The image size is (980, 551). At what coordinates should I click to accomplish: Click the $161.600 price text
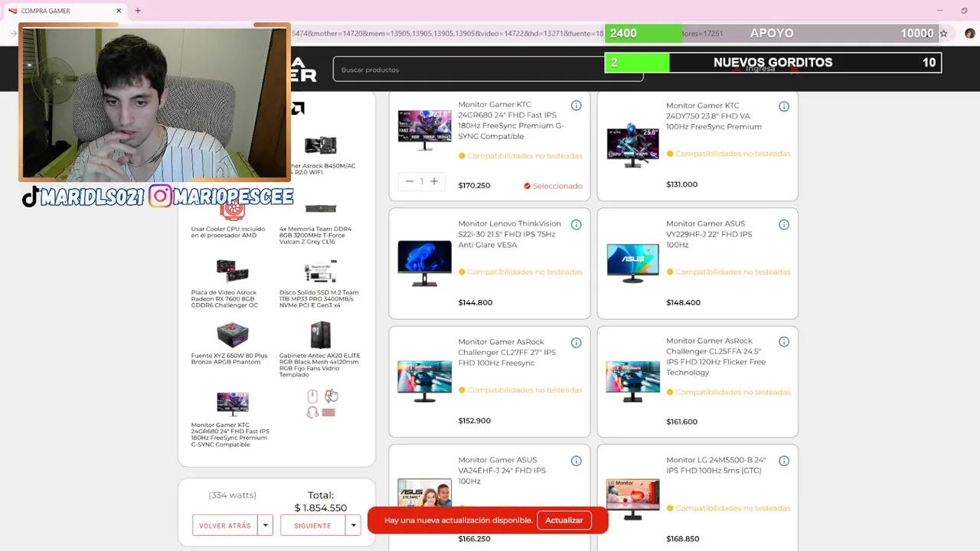click(x=681, y=422)
